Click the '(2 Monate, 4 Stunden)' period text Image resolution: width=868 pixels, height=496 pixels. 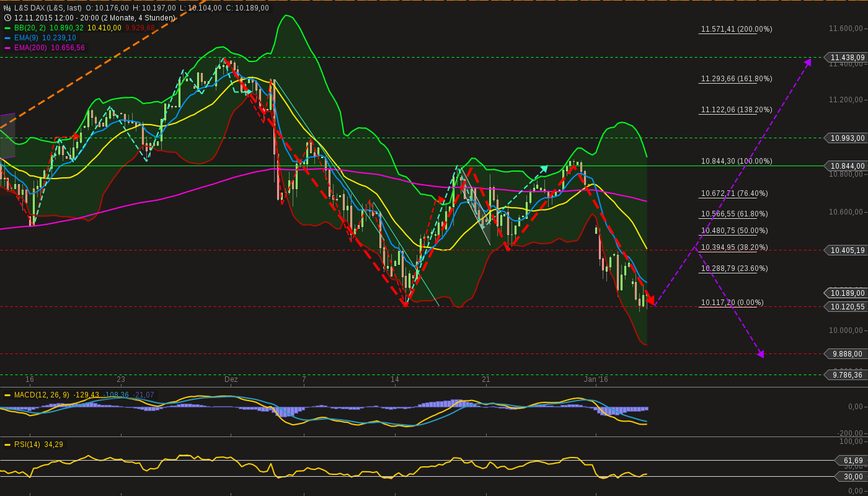[x=139, y=18]
